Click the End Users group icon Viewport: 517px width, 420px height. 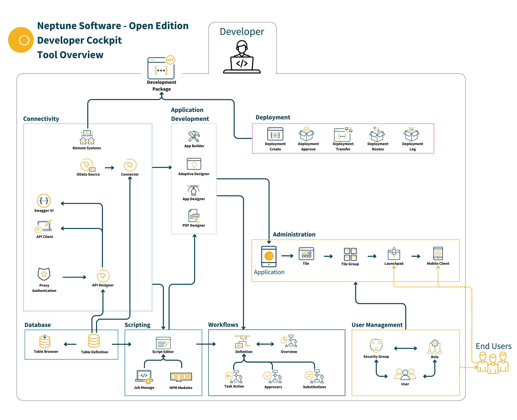pos(493,363)
